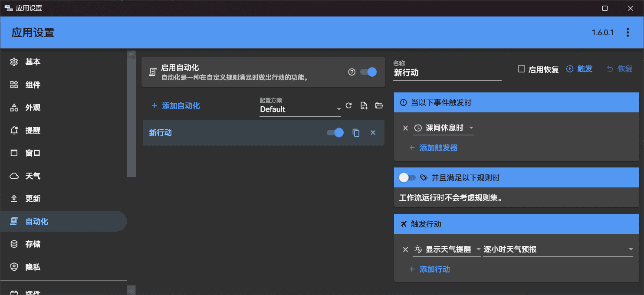This screenshot has height=295, width=644.
Task: Duplicate the 新行动 automation
Action: tap(356, 133)
